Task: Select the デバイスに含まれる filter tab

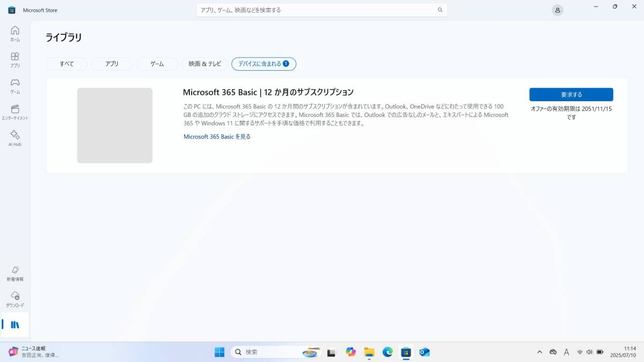Action: (x=264, y=64)
